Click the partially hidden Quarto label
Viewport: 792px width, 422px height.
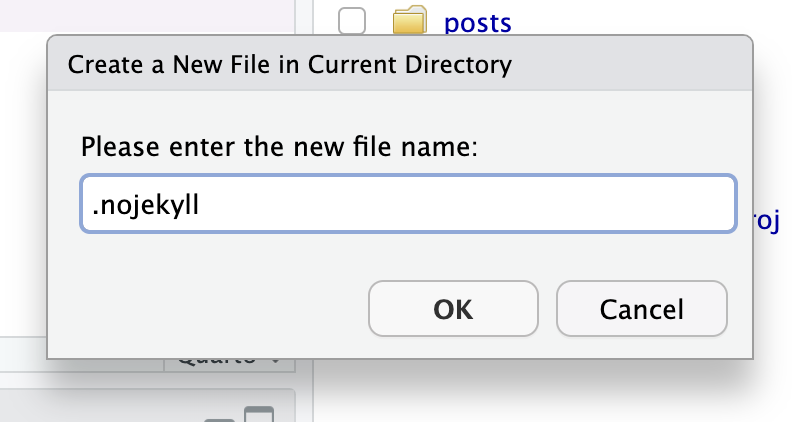(217, 361)
